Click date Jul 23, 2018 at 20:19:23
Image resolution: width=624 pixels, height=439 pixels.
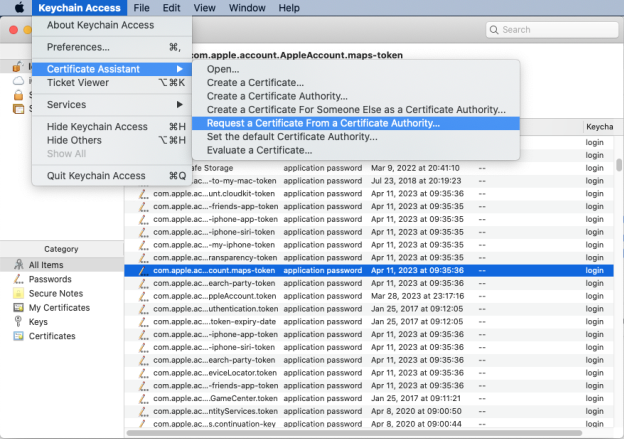point(416,181)
